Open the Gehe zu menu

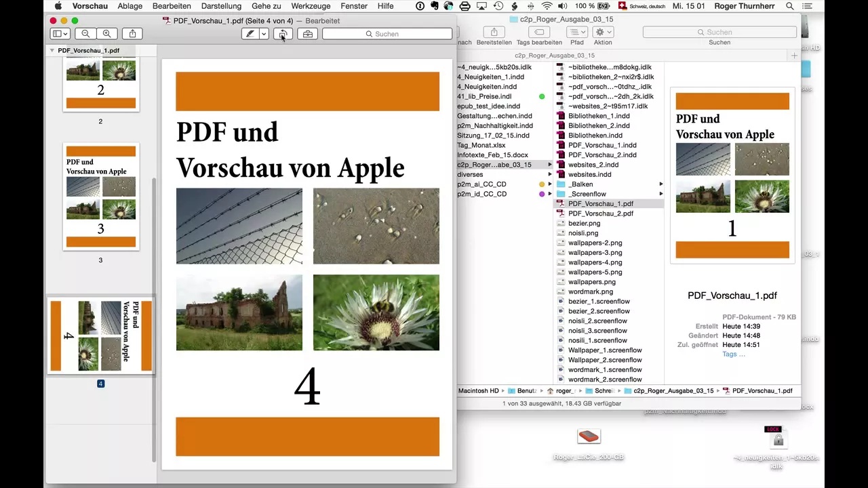[267, 6]
